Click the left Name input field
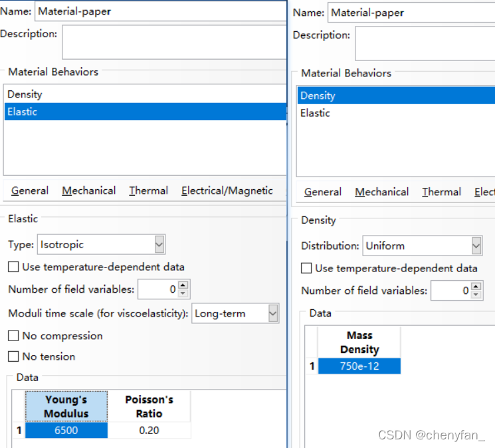 click(x=159, y=11)
